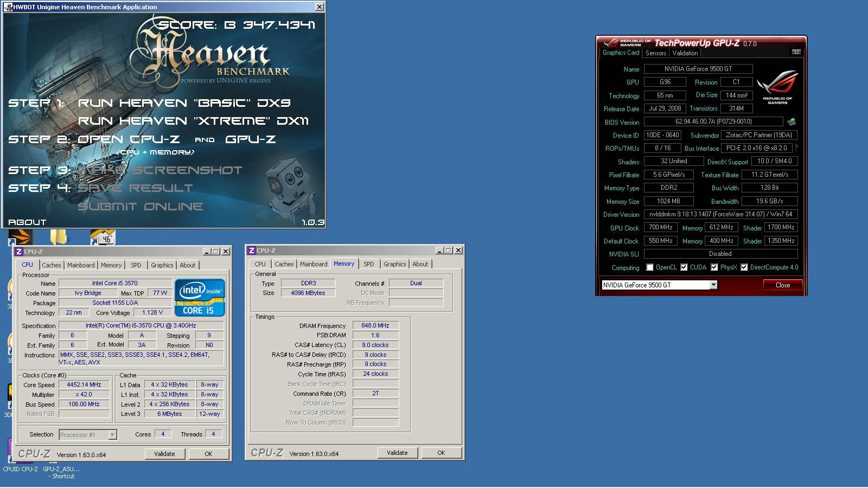Click GPU-Z link in Heaven step 2

[x=250, y=139]
